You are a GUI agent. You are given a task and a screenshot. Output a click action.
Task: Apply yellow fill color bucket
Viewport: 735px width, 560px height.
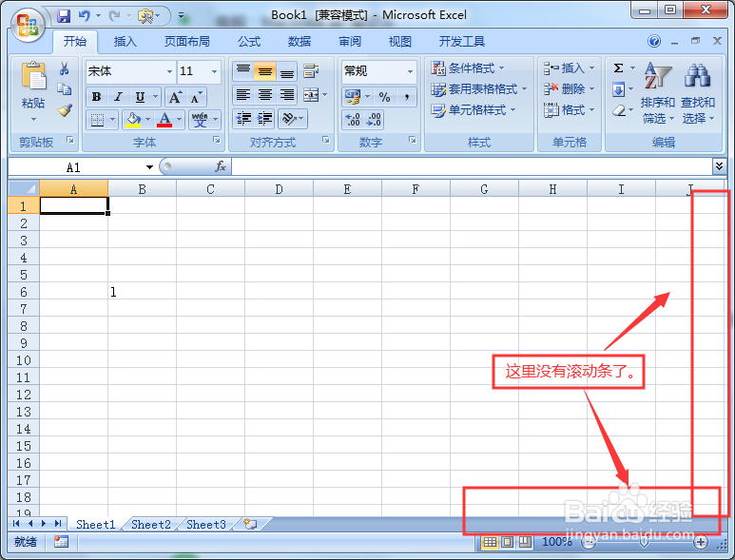[x=133, y=120]
